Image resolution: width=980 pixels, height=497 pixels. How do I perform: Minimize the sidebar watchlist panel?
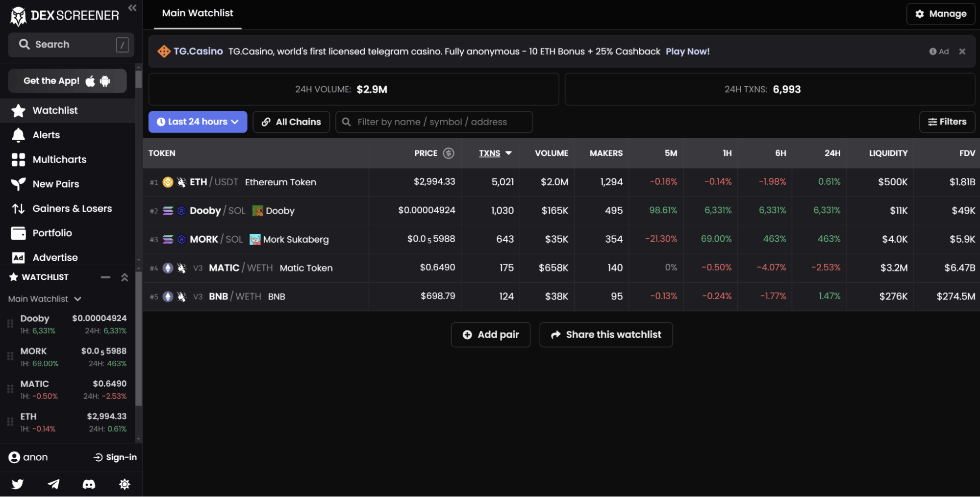(x=105, y=277)
